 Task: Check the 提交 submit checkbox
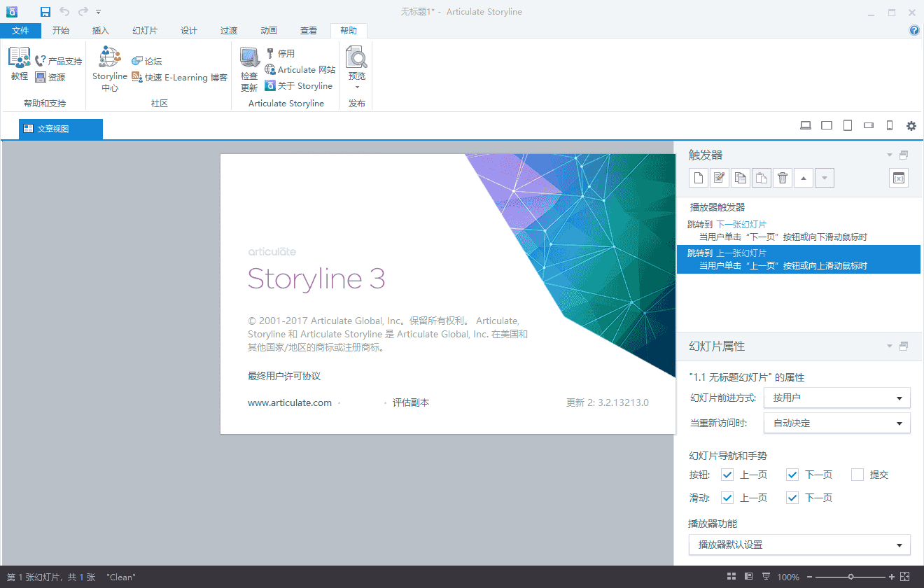(x=857, y=475)
